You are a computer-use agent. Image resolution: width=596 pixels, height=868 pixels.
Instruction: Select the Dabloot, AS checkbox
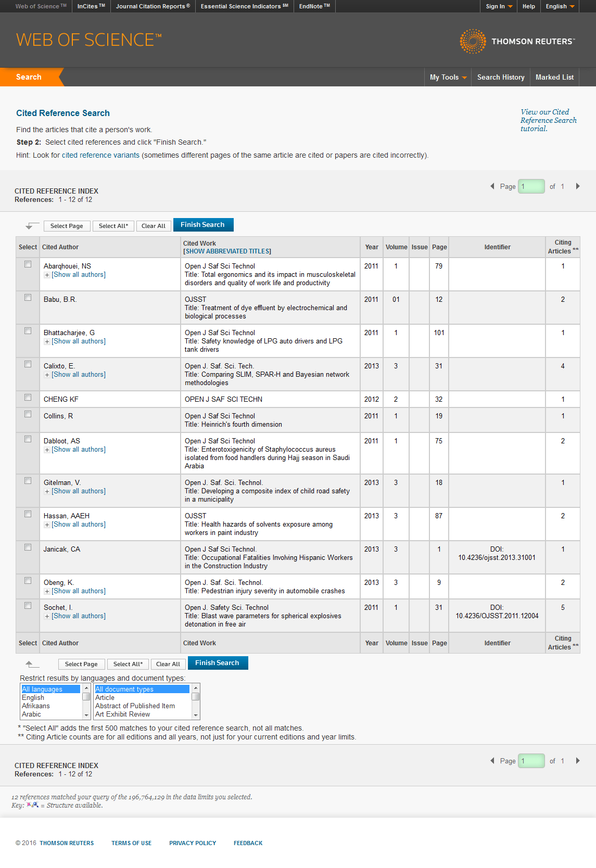28,439
